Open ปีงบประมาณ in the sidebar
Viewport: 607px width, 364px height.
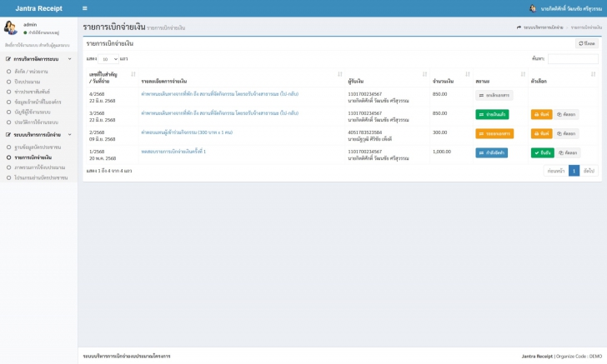pyautogui.click(x=27, y=82)
